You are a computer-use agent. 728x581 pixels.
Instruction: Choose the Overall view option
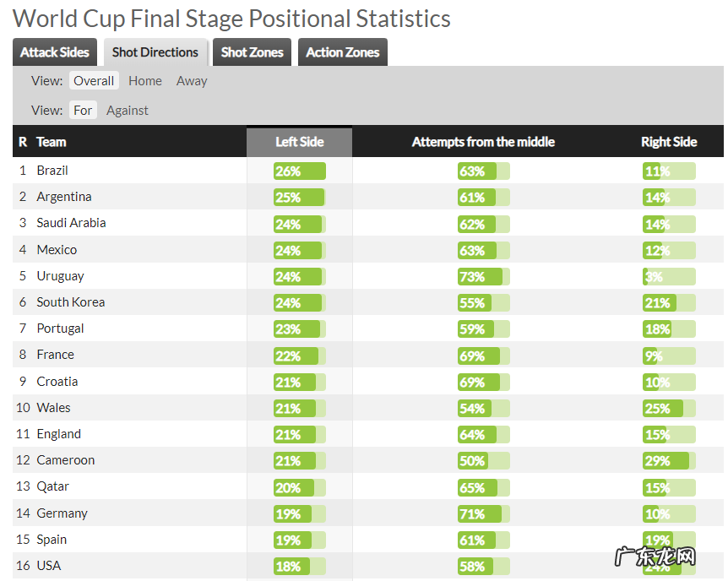tap(94, 81)
